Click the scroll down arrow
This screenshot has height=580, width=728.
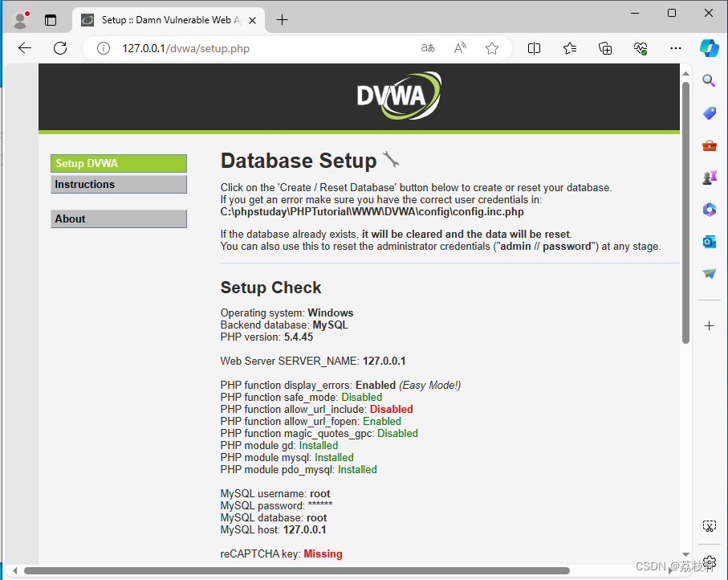pos(685,554)
